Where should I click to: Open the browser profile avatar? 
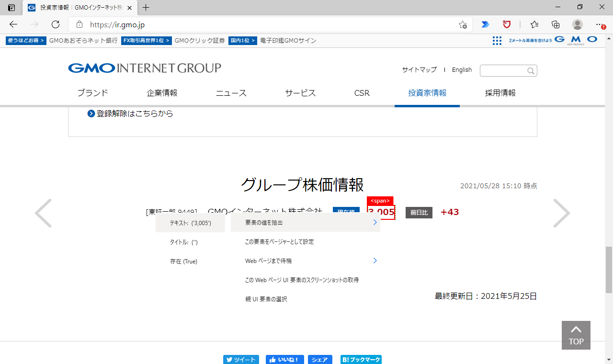tap(578, 24)
